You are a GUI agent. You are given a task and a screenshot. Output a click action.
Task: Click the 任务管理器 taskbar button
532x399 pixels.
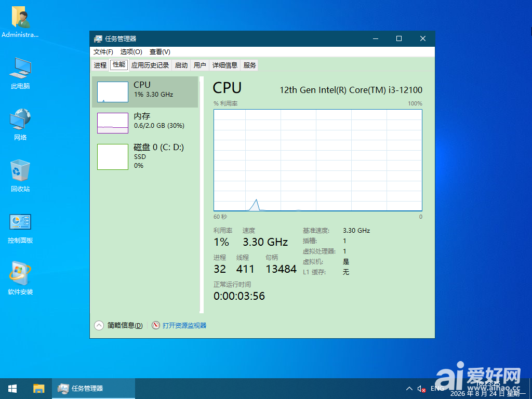pos(94,389)
